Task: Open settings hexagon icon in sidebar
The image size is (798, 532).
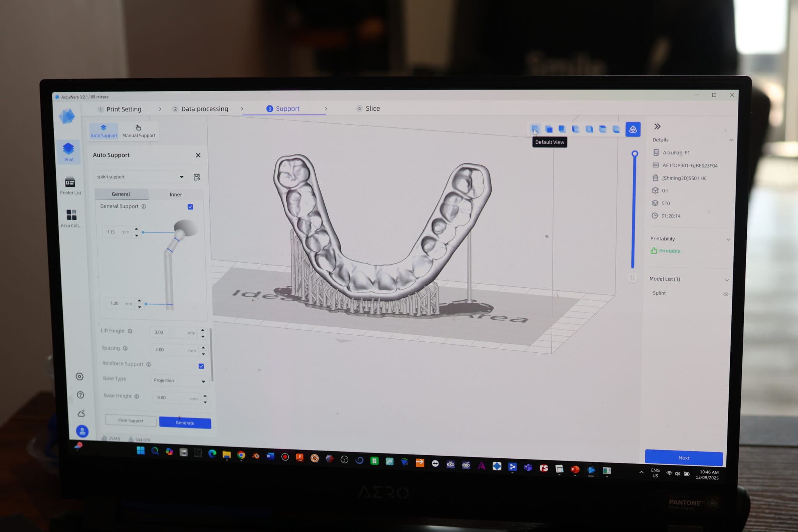Action: [x=79, y=376]
